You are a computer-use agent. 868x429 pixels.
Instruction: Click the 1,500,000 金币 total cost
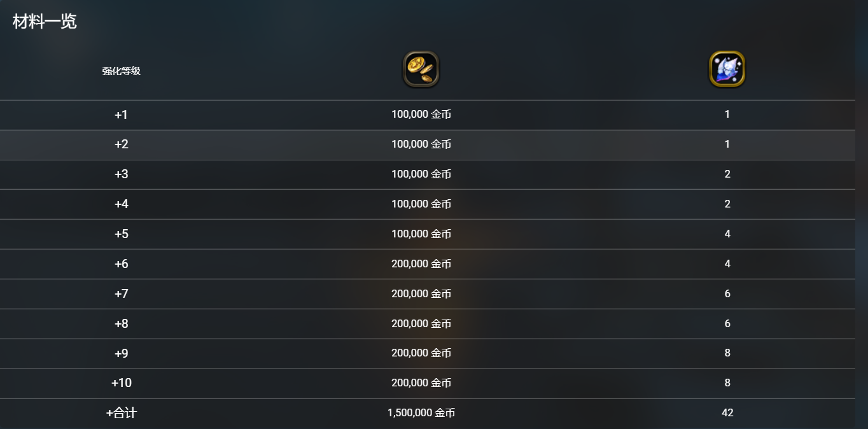[421, 413]
